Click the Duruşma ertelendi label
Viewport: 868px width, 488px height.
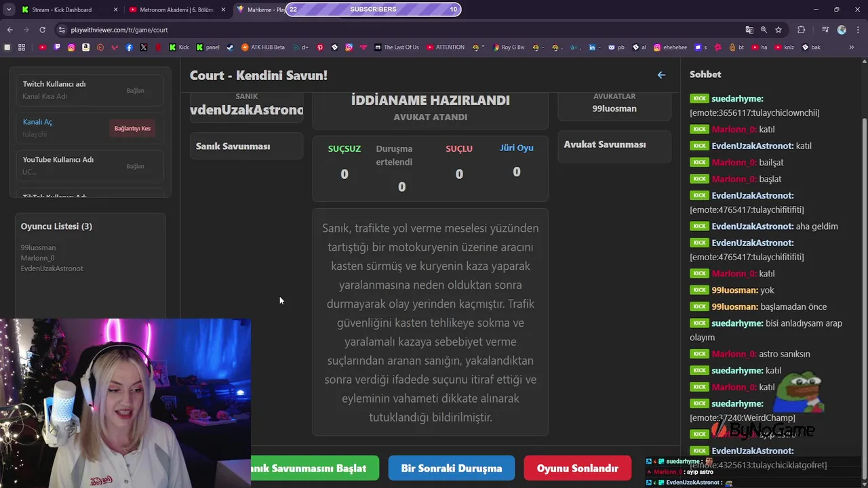[394, 155]
